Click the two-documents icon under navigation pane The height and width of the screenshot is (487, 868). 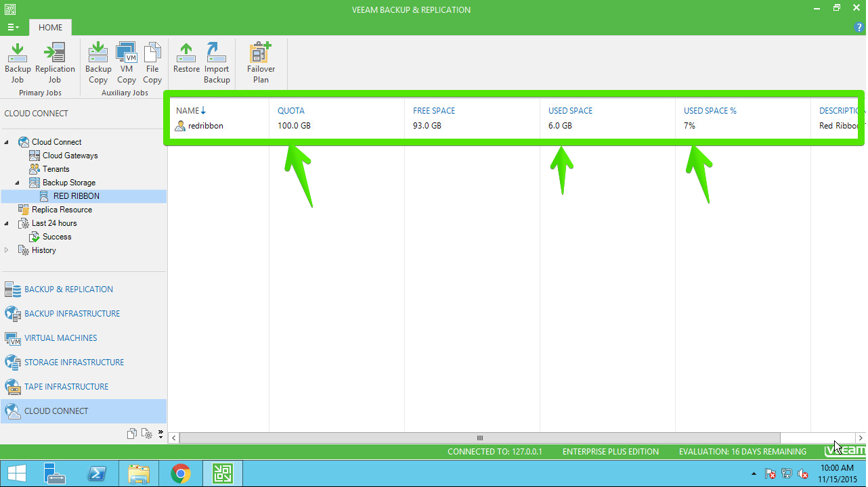[132, 434]
